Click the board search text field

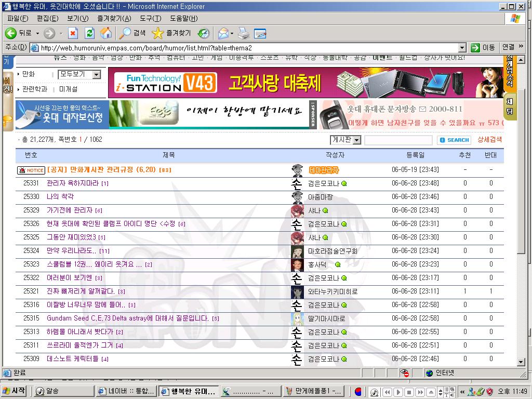[x=398, y=140]
